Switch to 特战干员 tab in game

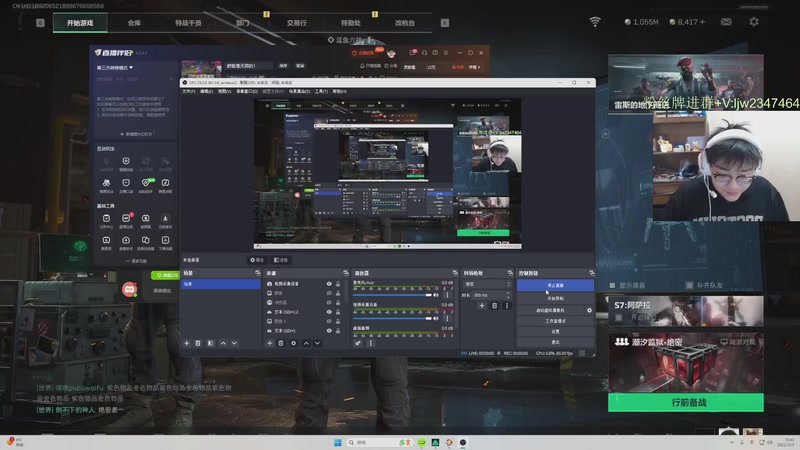click(188, 23)
